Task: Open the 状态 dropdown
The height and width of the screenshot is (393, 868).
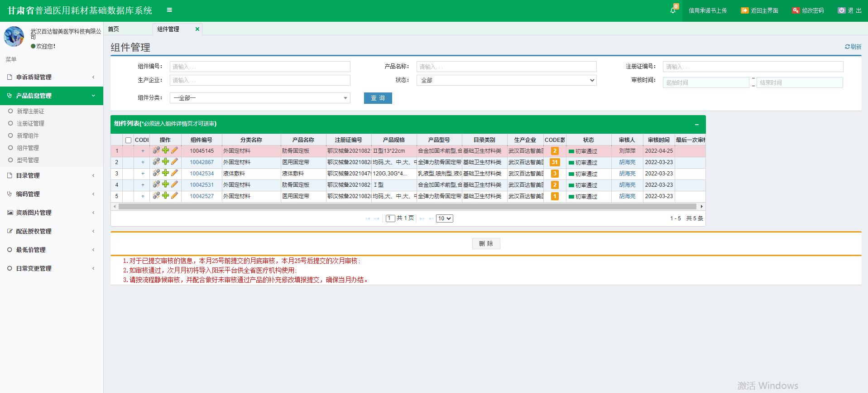Action: click(x=506, y=80)
